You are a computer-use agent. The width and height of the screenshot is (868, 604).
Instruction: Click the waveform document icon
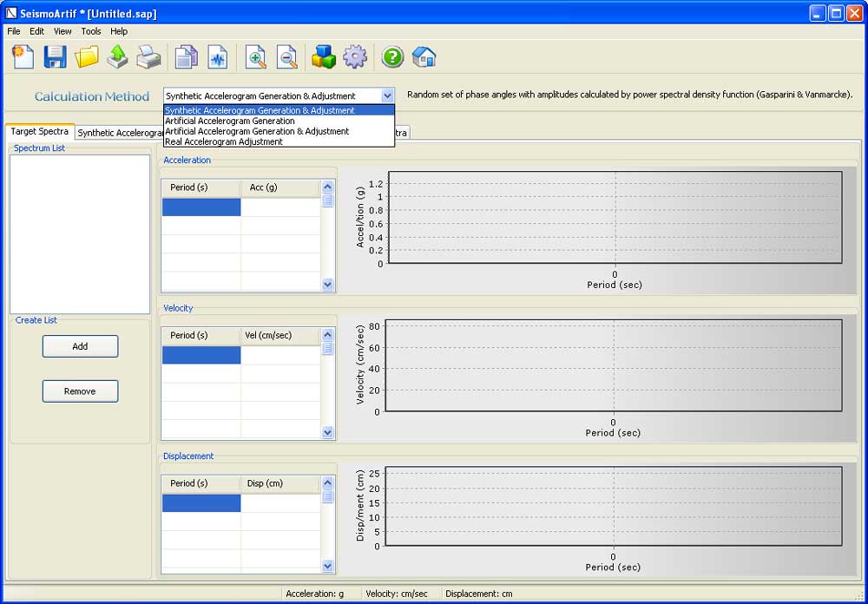(x=218, y=56)
